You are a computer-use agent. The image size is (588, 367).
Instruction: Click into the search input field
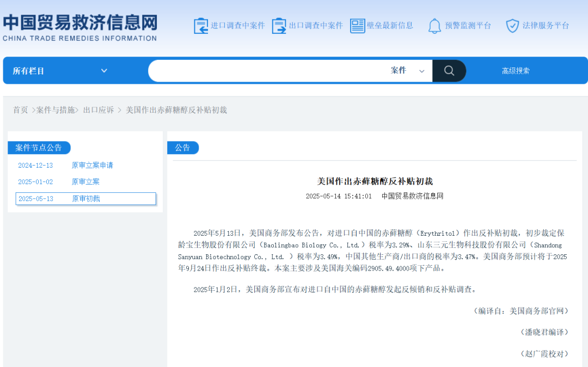(266, 70)
